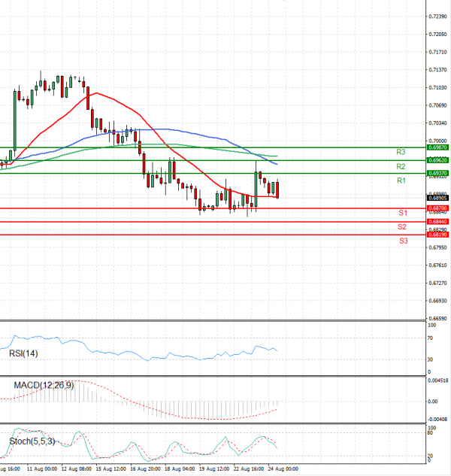Click the Stoch(5,5,3) indicator label
451x476 pixels.
32,441
